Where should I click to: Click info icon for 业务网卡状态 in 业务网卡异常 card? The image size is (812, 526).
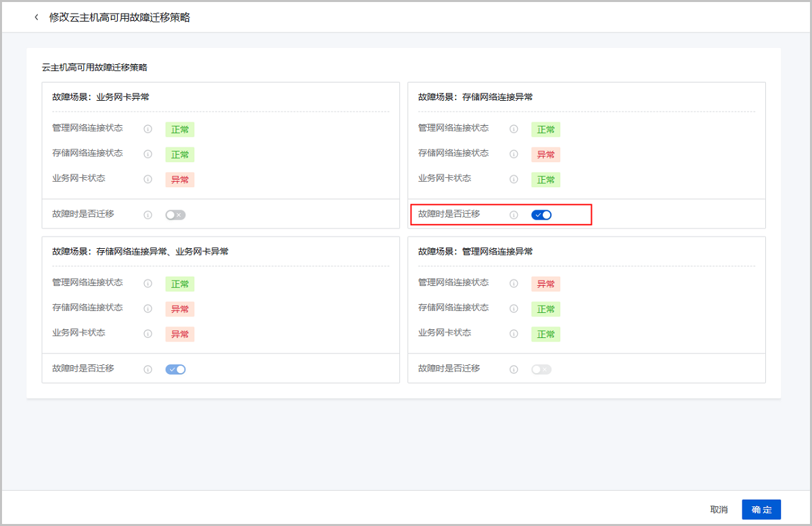pyautogui.click(x=148, y=179)
